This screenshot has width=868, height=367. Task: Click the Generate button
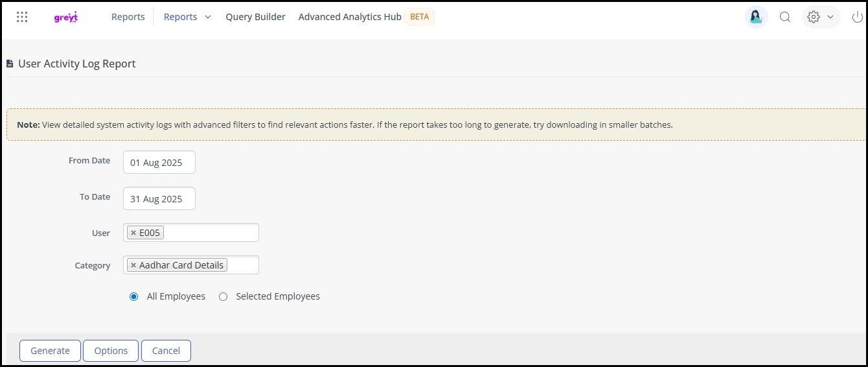(x=50, y=351)
